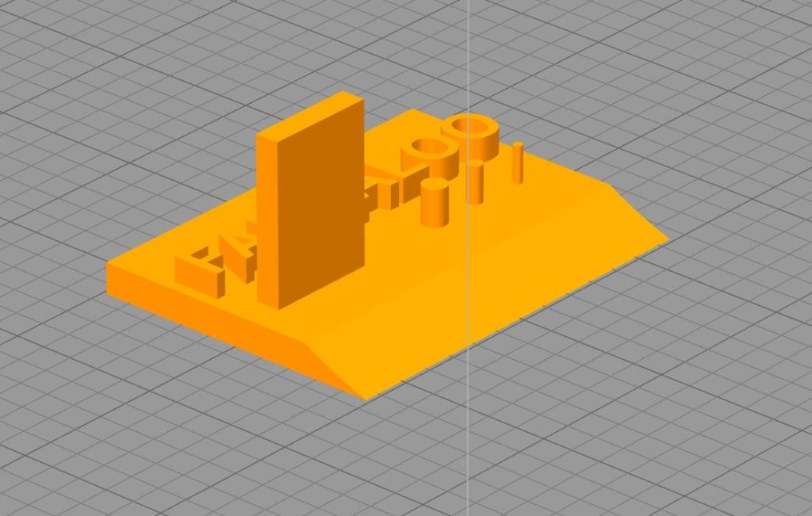The image size is (812, 516).
Task: Click empty grid area left of model
Action: pos(63,198)
